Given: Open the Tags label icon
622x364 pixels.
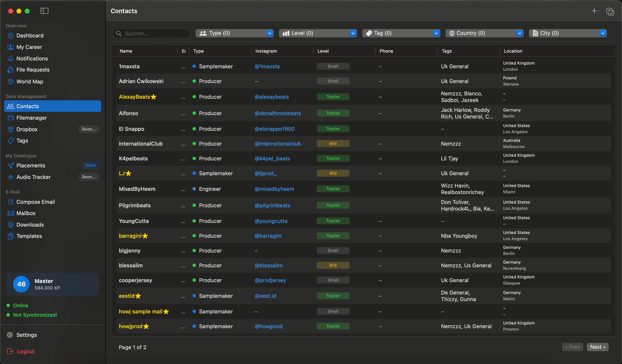Looking at the screenshot, I should tap(11, 141).
